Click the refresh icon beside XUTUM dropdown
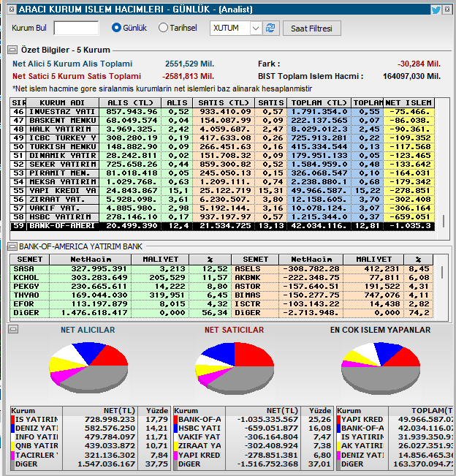 coord(271,28)
